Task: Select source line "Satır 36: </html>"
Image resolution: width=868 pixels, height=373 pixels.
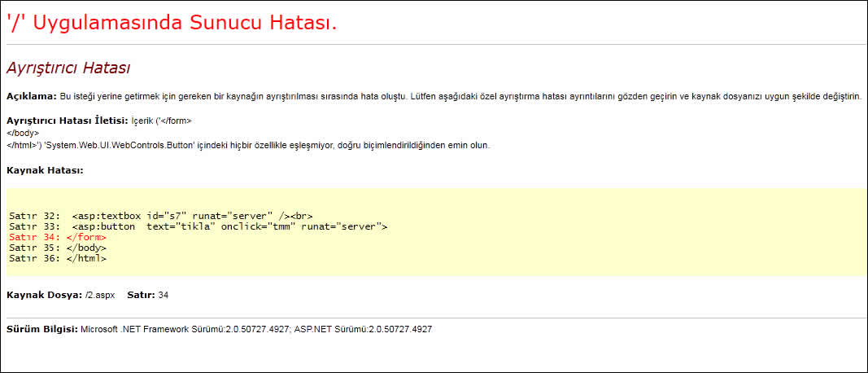Action: click(x=58, y=258)
